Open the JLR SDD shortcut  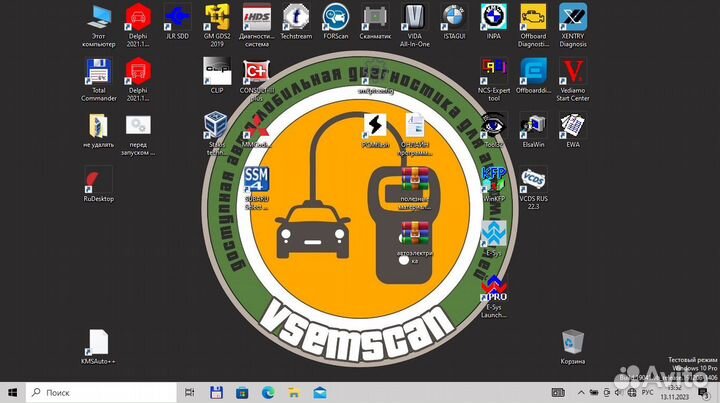(x=176, y=18)
